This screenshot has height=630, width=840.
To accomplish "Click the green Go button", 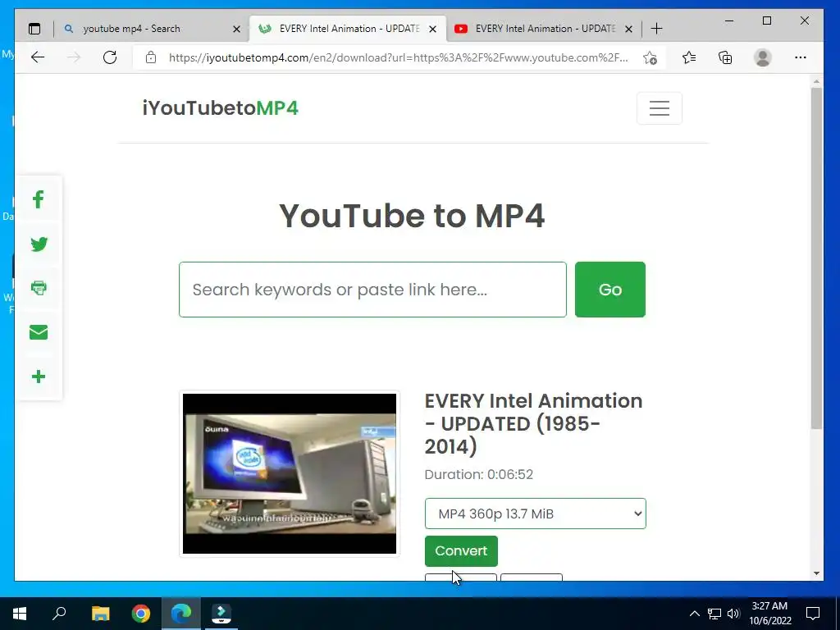I will click(x=609, y=290).
